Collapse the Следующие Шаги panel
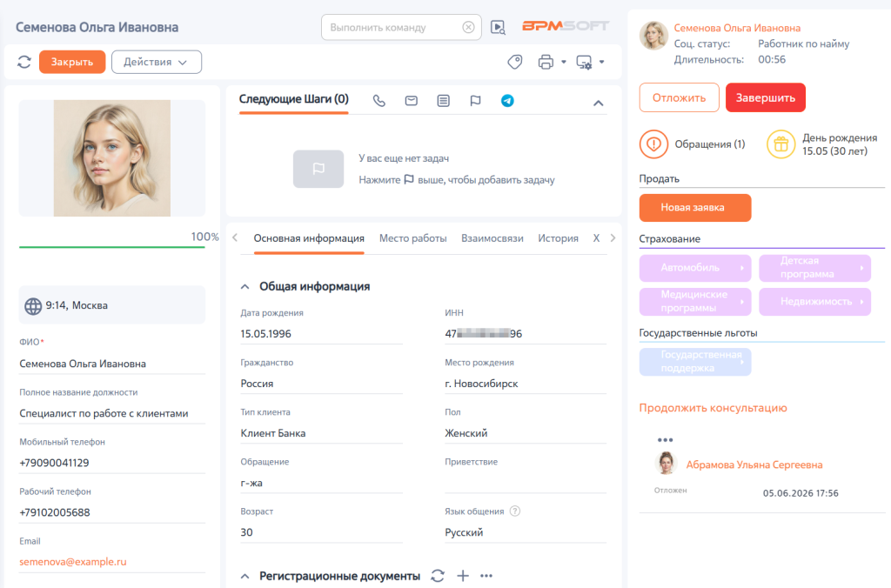This screenshot has width=891, height=588. click(599, 103)
